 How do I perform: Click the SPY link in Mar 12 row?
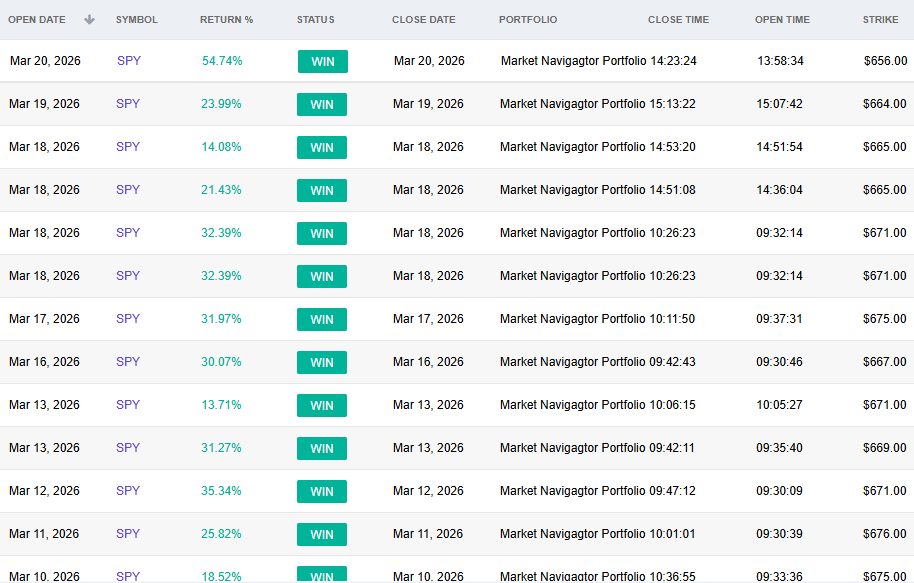pyautogui.click(x=128, y=491)
